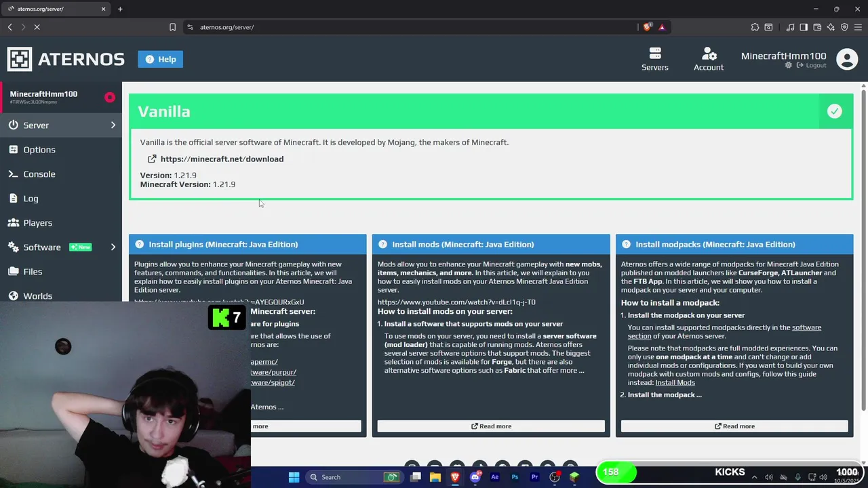Open Files in the sidebar
The width and height of the screenshot is (868, 488).
61,271
